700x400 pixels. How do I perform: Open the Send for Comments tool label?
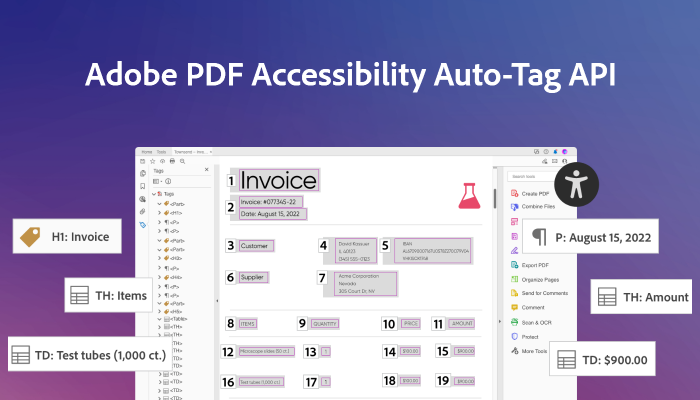tap(545, 293)
